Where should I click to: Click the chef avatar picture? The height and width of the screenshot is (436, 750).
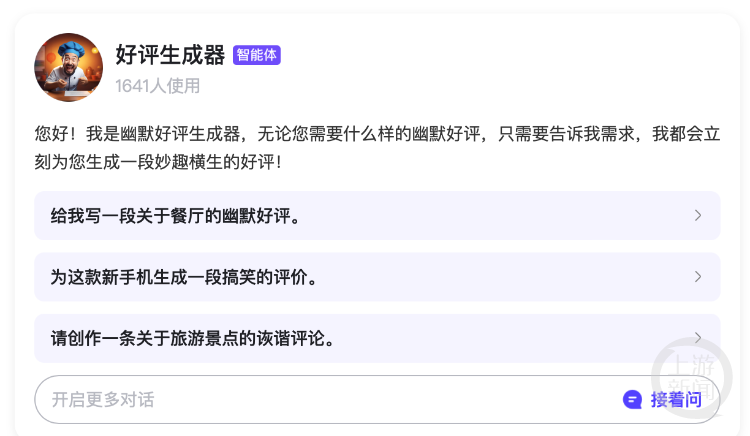[x=69, y=67]
